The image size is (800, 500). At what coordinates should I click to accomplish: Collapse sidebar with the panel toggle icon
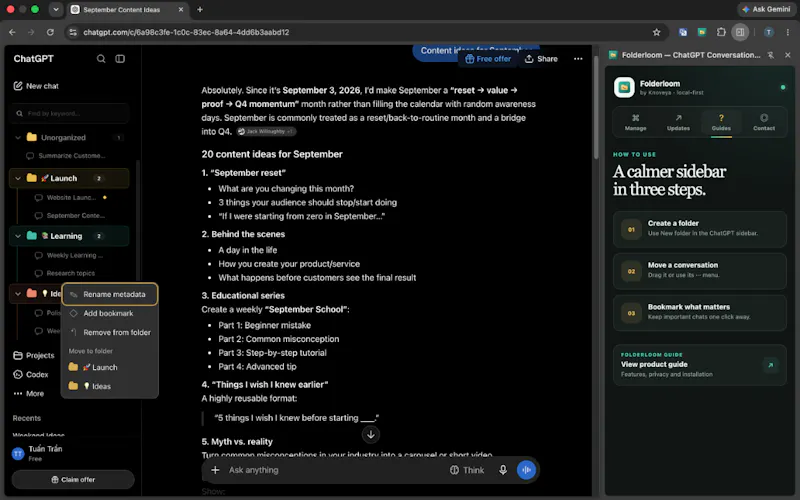point(120,59)
